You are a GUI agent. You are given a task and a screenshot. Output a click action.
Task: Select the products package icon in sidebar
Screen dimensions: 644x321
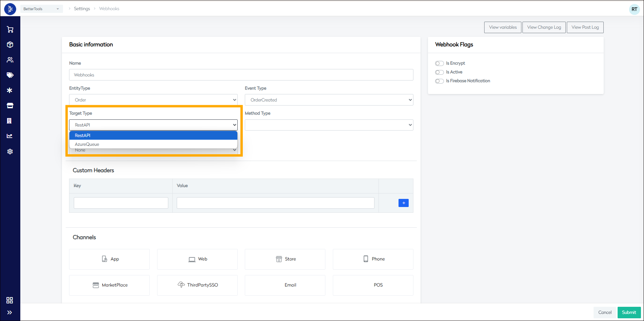click(10, 44)
